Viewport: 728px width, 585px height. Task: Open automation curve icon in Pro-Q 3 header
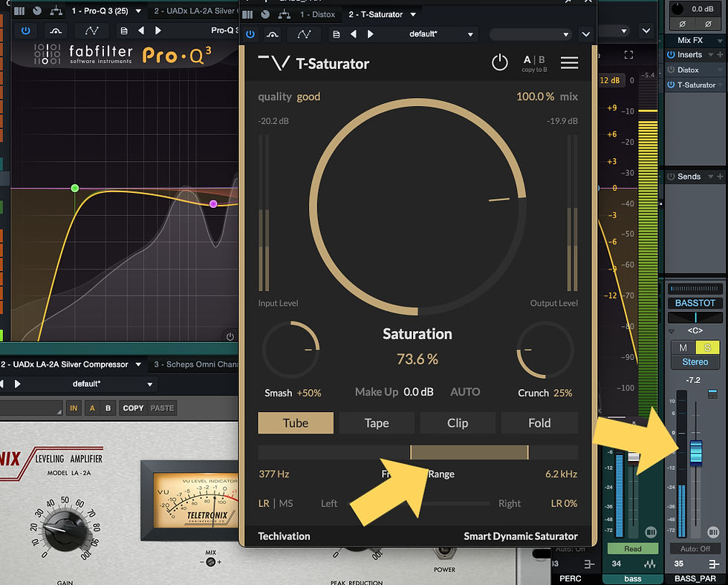point(91,30)
